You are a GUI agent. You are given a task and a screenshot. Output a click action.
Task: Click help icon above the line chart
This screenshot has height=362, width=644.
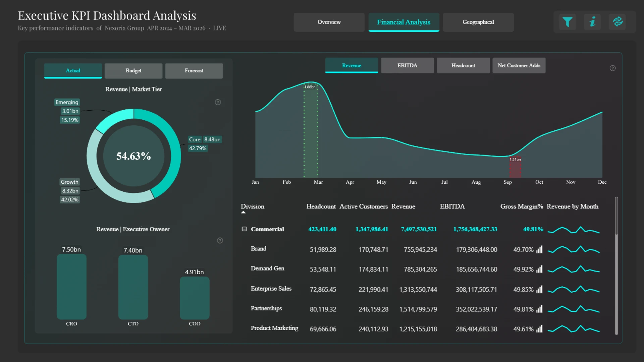[x=612, y=68]
